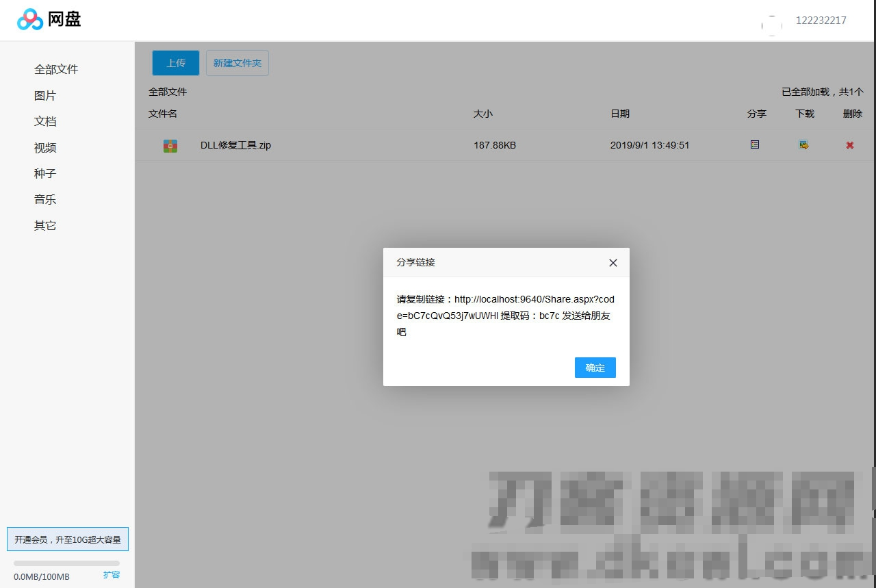Close the 分享链接 dialog
The image size is (876, 588).
click(613, 262)
